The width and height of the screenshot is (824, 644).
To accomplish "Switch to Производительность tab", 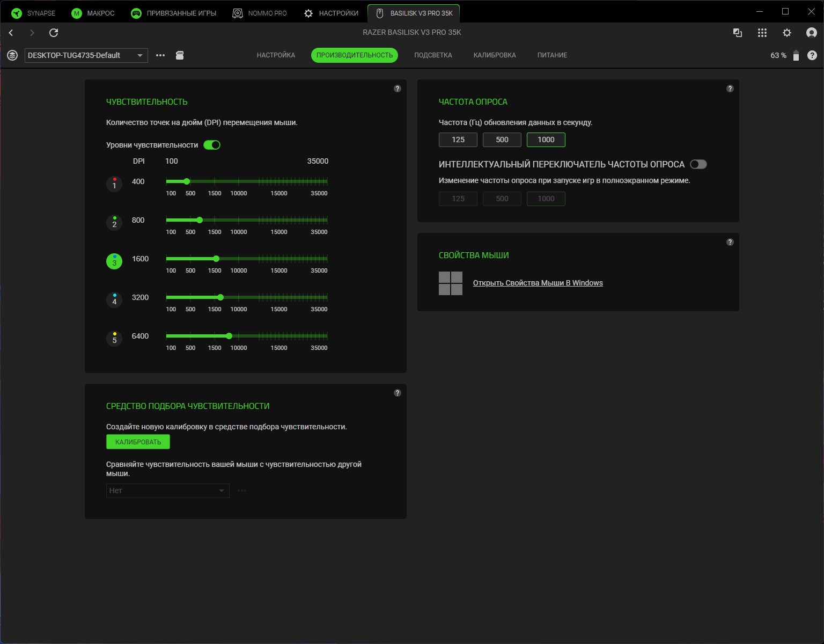I will [x=355, y=55].
